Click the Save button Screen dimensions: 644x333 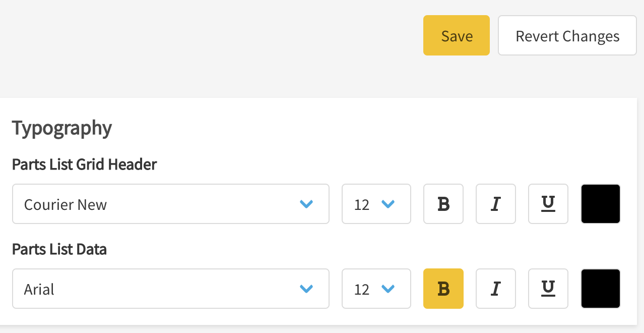pos(457,35)
